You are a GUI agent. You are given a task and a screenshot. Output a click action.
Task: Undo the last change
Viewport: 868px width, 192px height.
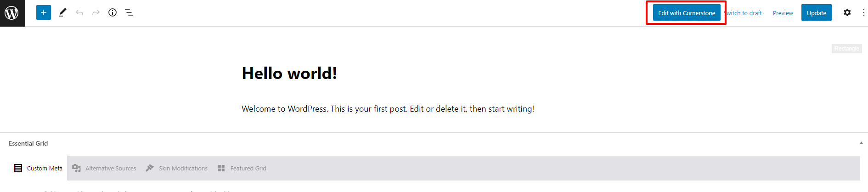pyautogui.click(x=79, y=12)
